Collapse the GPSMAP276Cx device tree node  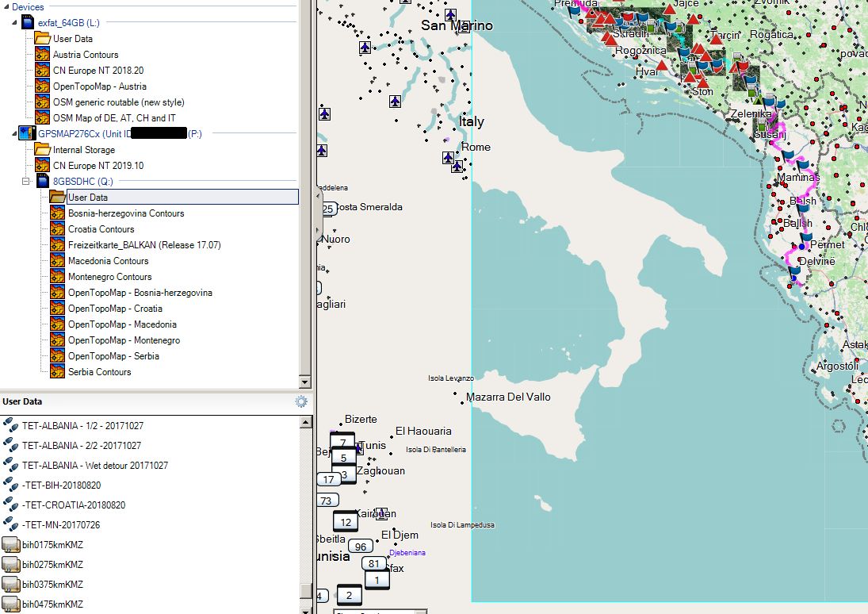14,134
